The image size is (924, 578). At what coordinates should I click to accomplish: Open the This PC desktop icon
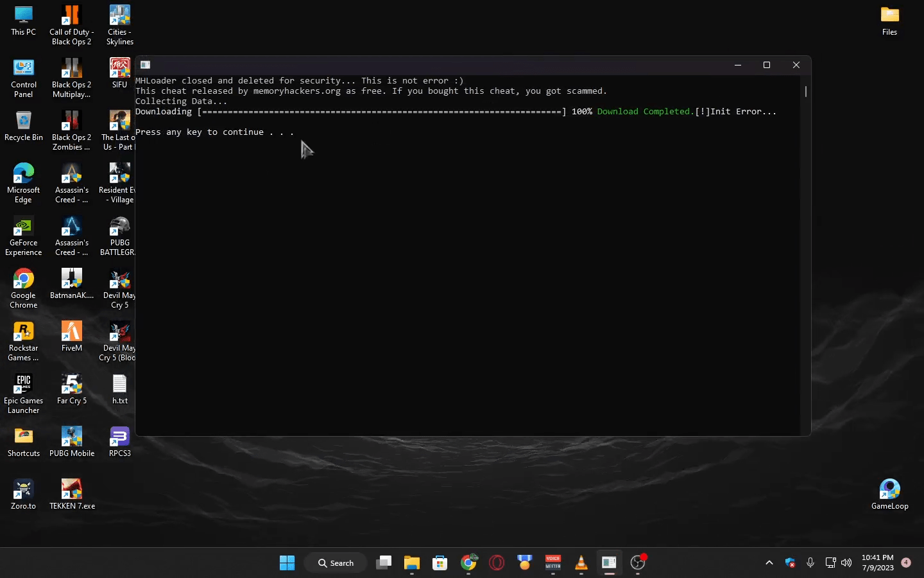click(24, 21)
